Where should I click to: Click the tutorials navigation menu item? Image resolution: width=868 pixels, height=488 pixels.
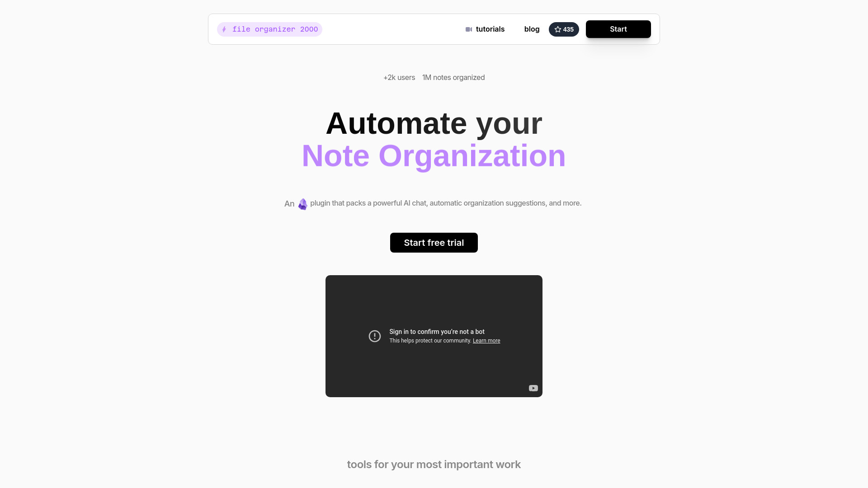(x=485, y=28)
